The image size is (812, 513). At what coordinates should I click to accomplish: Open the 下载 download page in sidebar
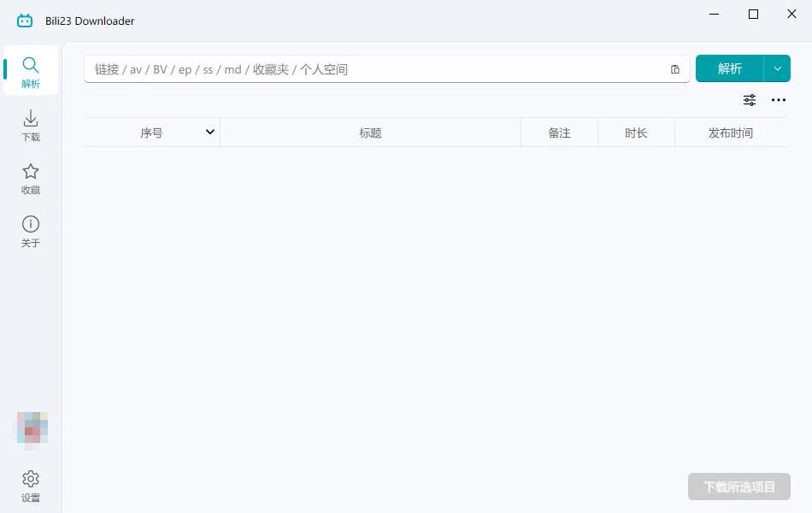click(x=31, y=126)
